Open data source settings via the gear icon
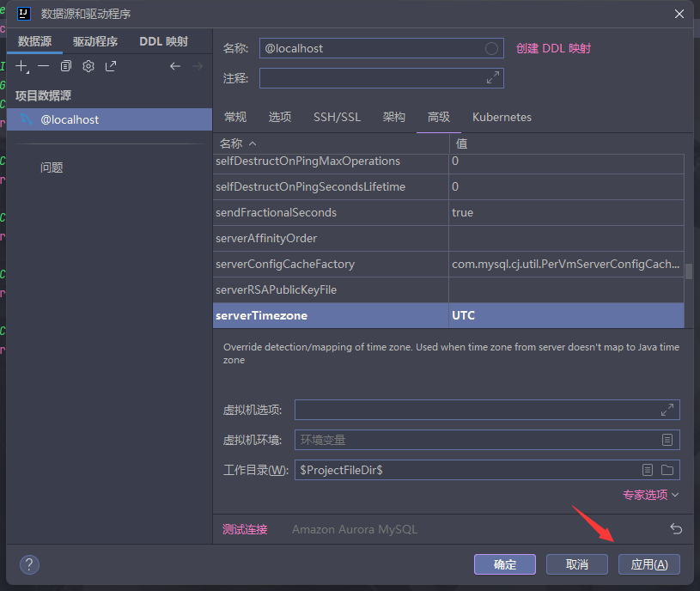 (x=88, y=66)
